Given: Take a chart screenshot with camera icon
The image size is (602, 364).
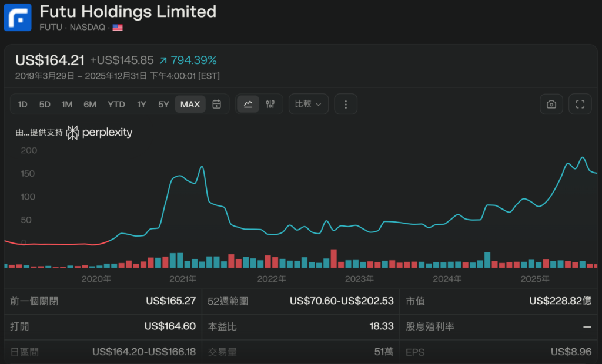Looking at the screenshot, I should [x=551, y=105].
